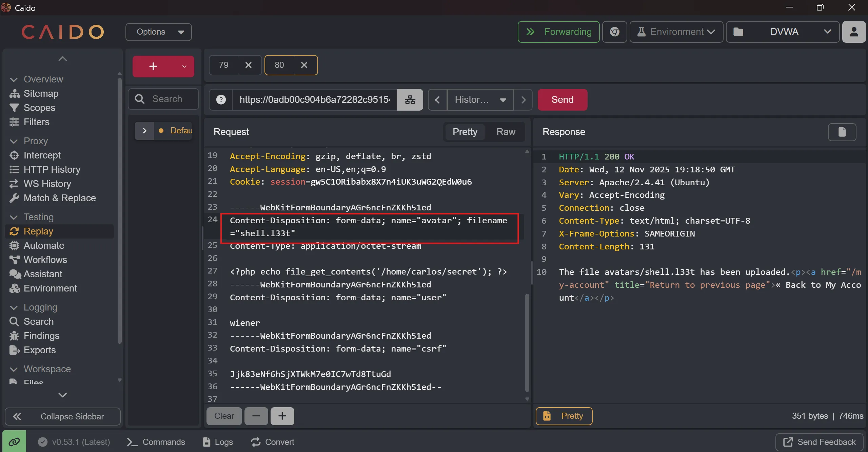
Task: Click the user account icon
Action: point(854,32)
